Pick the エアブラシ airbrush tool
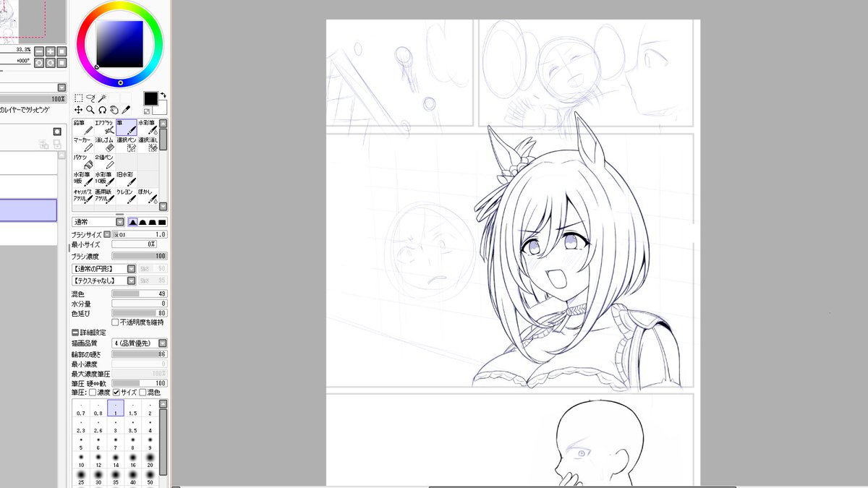This screenshot has width=868, height=488. point(104,128)
